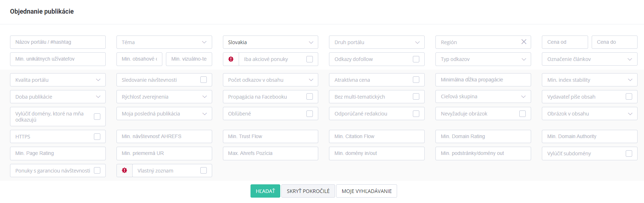Tick the HTTPS checkbox
Screen dimensions: 644x203
click(x=97, y=137)
